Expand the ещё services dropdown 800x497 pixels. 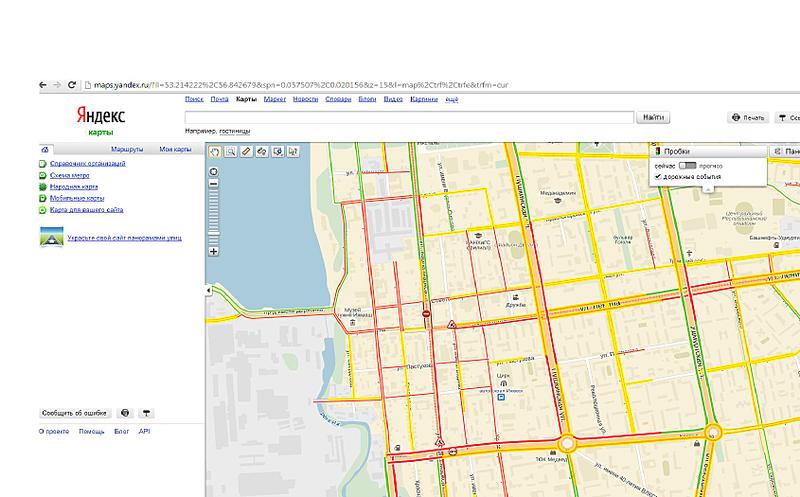[451, 100]
